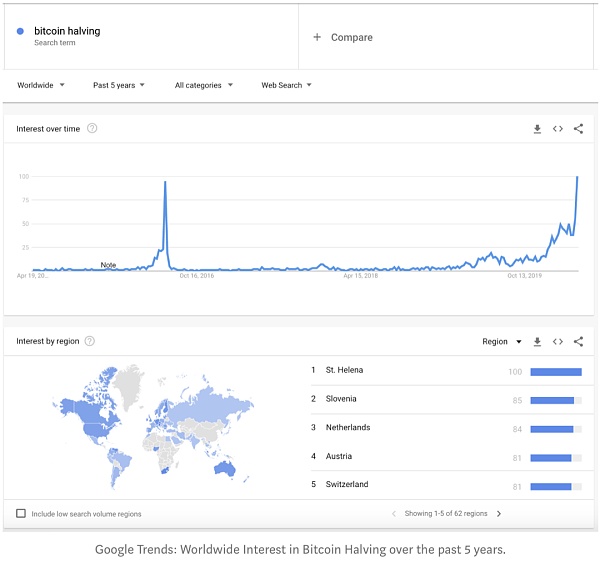Click the plus icon to compare terms
The height and width of the screenshot is (562, 600).
click(317, 37)
